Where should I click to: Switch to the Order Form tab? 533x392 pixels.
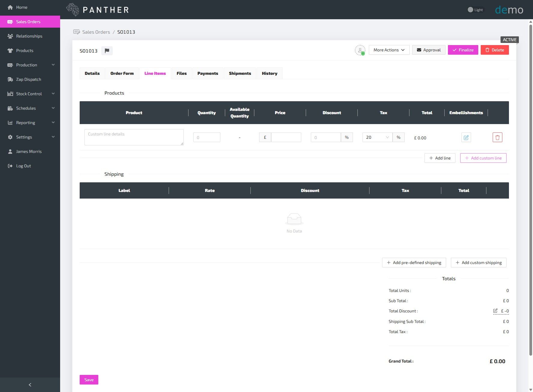click(122, 73)
